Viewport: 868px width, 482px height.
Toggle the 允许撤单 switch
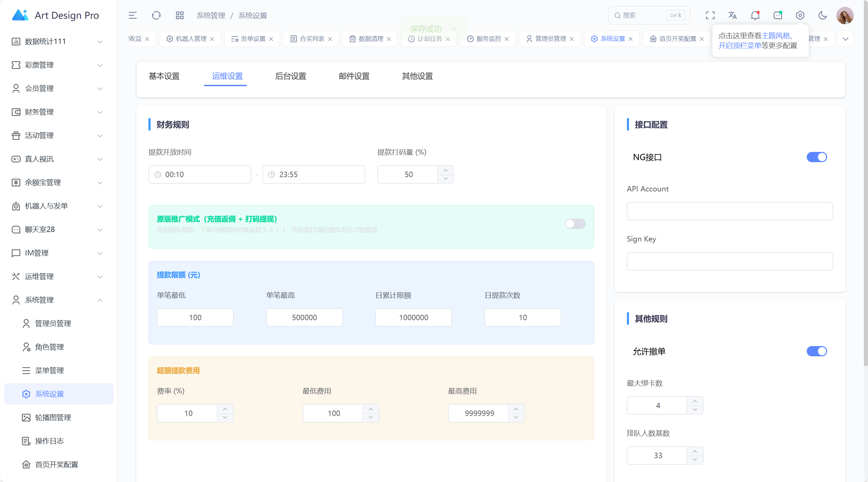tap(817, 351)
